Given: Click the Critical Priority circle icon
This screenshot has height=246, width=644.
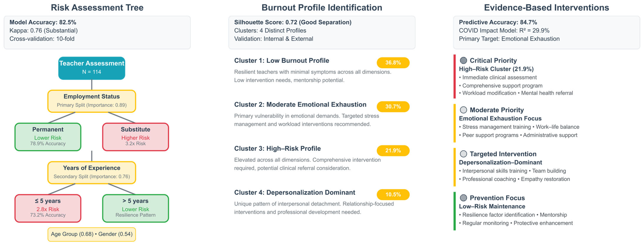Looking at the screenshot, I should pyautogui.click(x=463, y=60).
